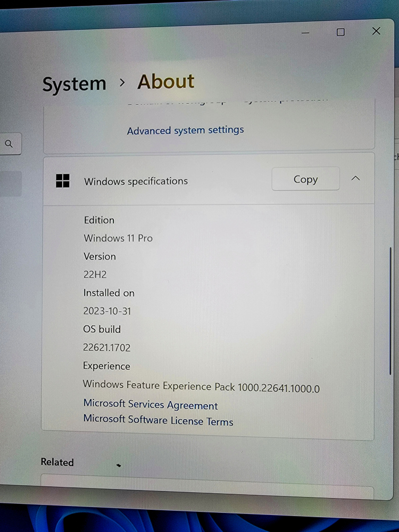The image size is (399, 532).
Task: Minimize the Settings window
Action: point(305,33)
